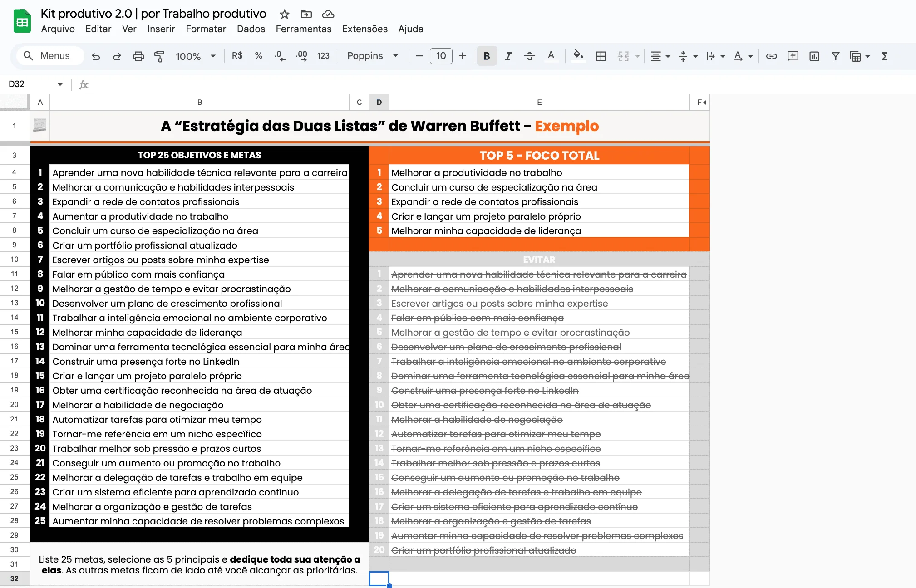
Task: Check the cloud save status icon
Action: pyautogui.click(x=328, y=14)
